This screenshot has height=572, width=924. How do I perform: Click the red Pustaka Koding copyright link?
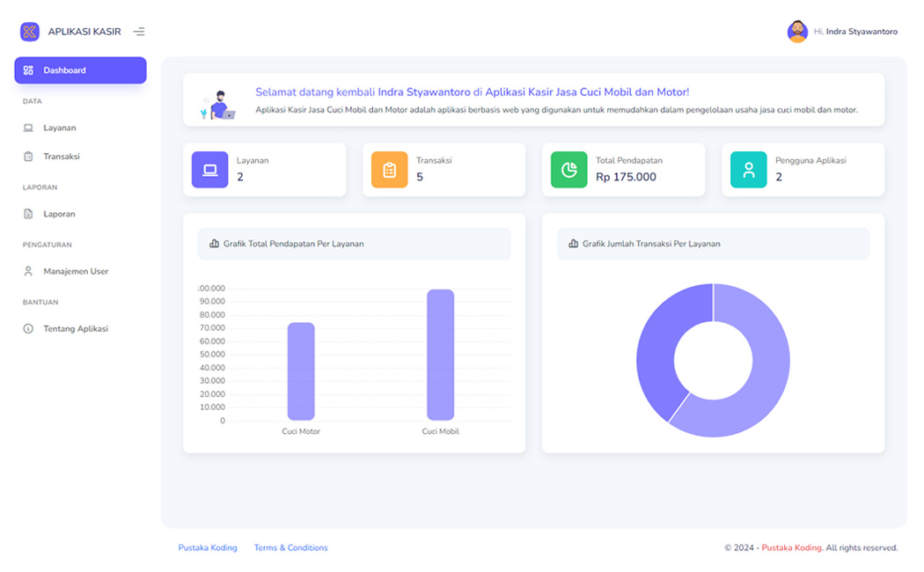[x=791, y=548]
